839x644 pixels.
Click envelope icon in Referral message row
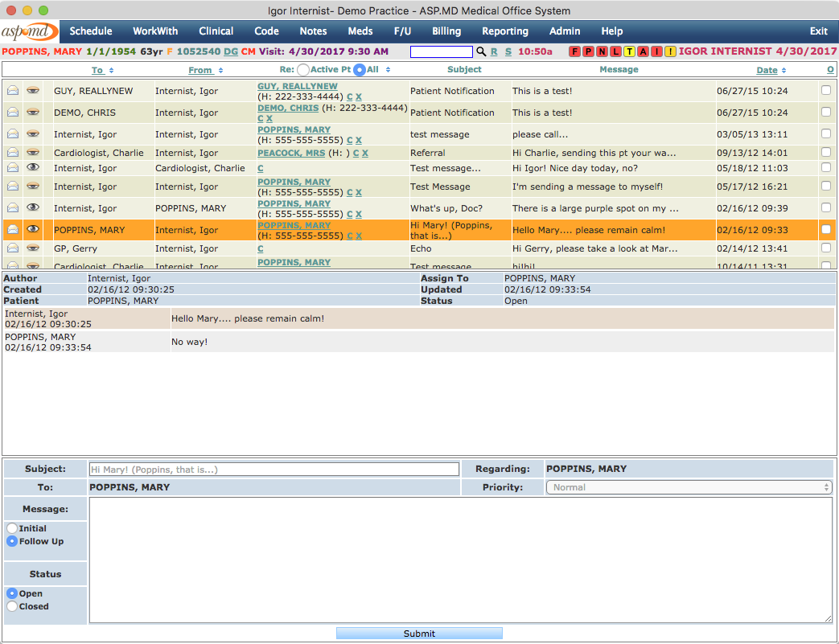[13, 153]
